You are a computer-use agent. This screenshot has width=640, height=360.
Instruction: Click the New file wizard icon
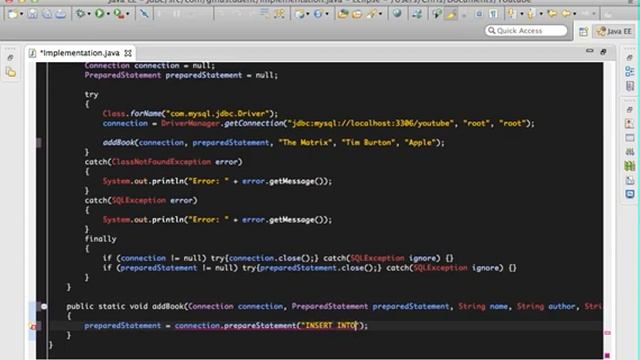[x=12, y=14]
